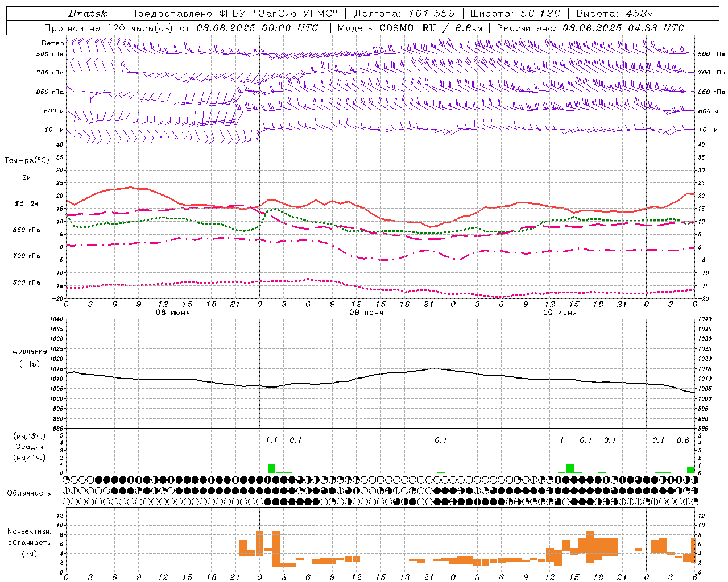728x582 pixels.
Task: Click the Ветер panel label
Action: tap(52, 43)
